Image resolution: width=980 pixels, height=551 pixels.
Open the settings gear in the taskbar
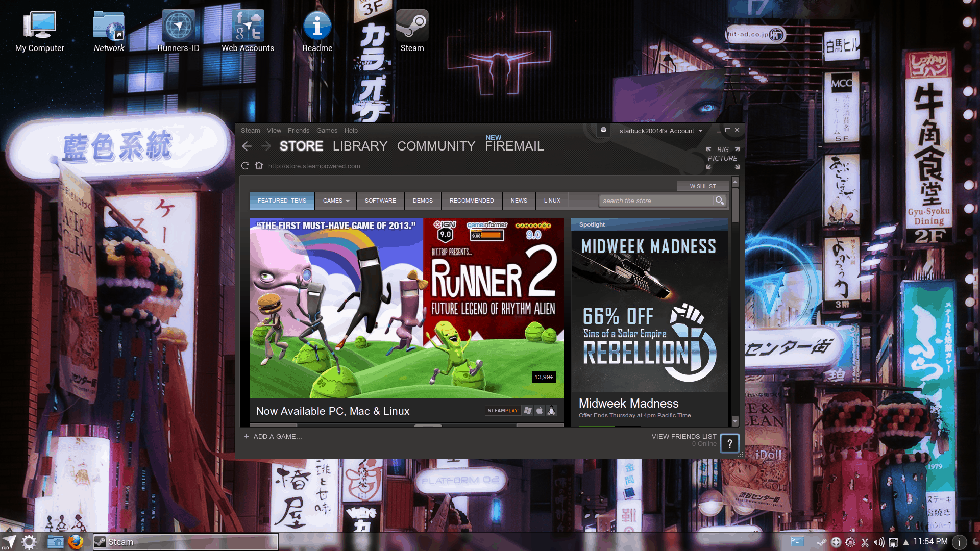click(29, 542)
